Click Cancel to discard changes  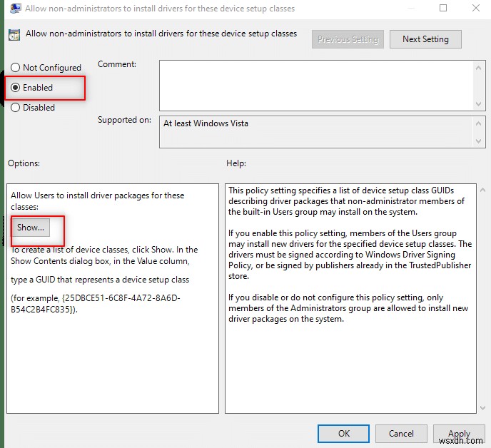[x=401, y=434]
